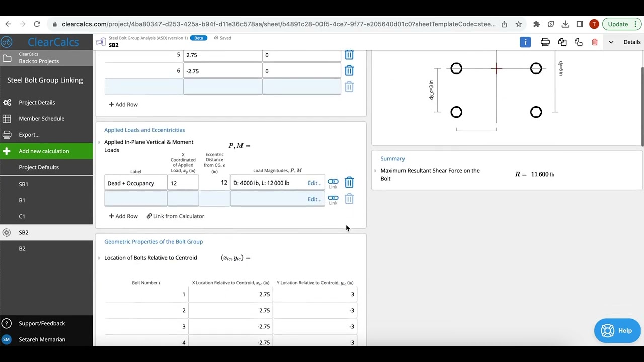Remove the Dead + Occupancy load row
This screenshot has height=362, width=644.
349,183
